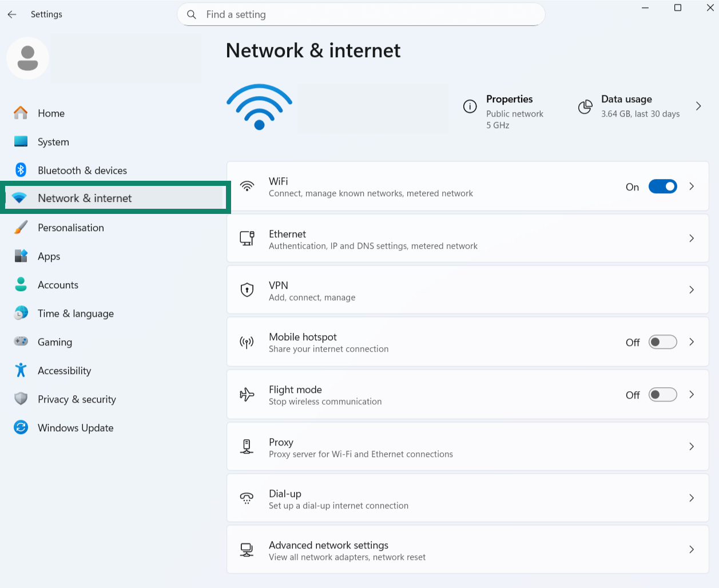This screenshot has width=719, height=588.
Task: Select the Dial-up phone icon
Action: tap(247, 498)
